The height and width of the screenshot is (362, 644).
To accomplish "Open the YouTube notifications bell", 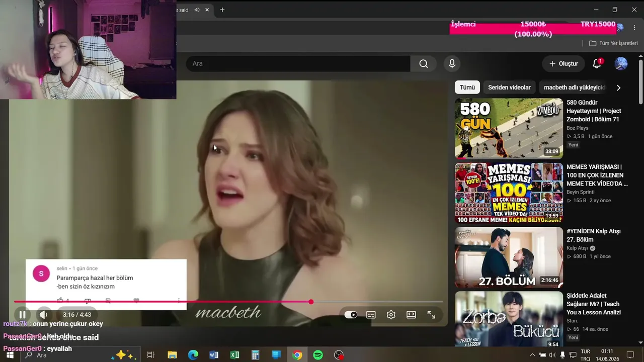I will (597, 64).
